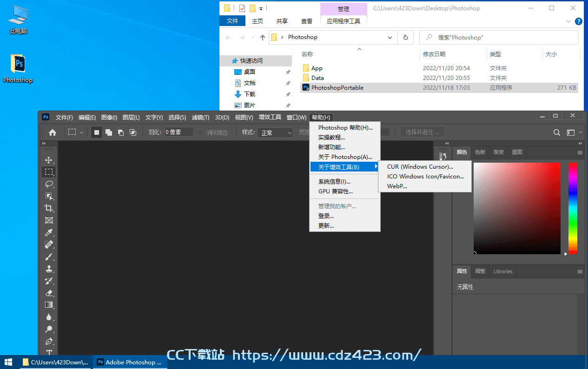Screen dimensions: 588x369
Task: Click the search magnifier icon in Photoshop
Action: click(557, 132)
